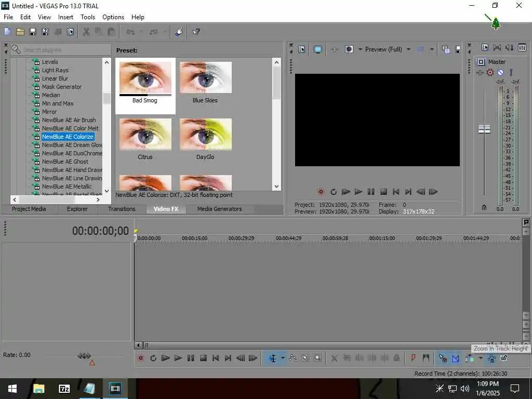Open the Overlays grid dropdown arrow

(432, 49)
